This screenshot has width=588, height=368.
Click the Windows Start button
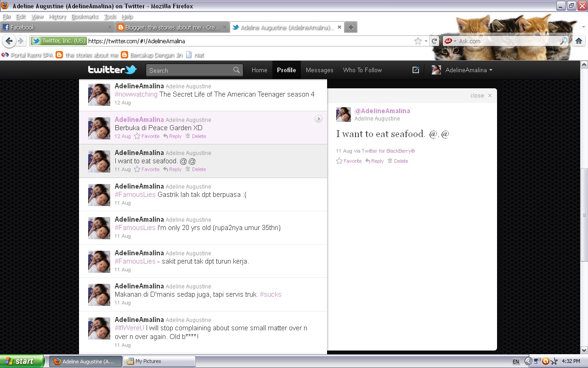(22, 361)
